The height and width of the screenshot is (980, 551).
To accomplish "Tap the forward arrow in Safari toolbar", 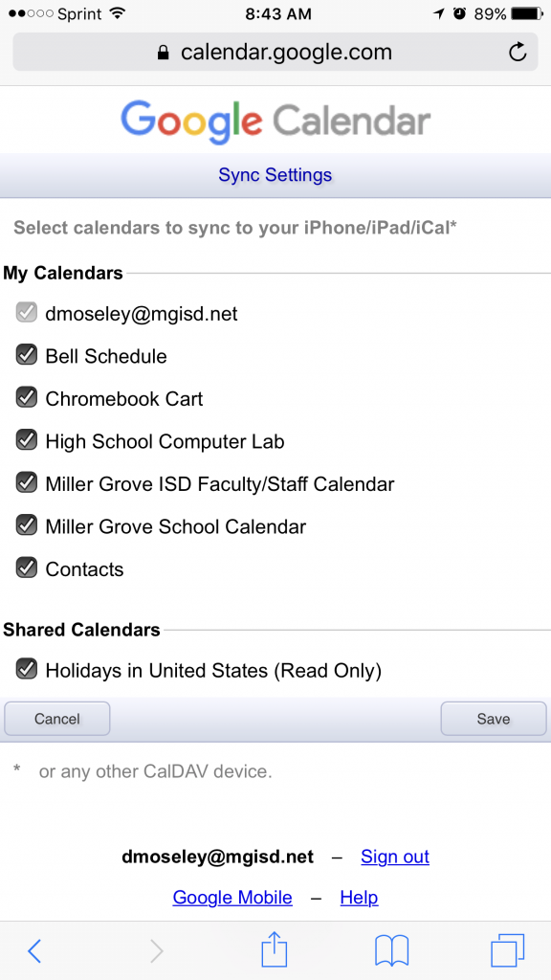I will 156,950.
